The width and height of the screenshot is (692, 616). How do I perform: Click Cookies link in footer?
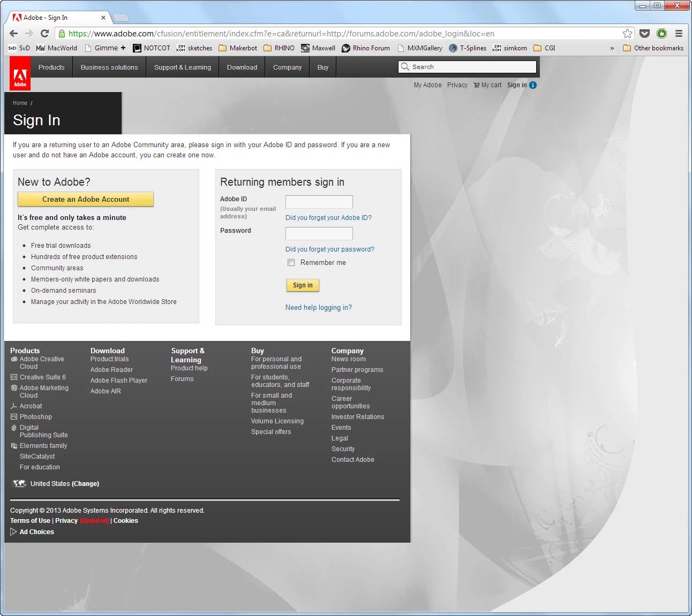(x=126, y=521)
